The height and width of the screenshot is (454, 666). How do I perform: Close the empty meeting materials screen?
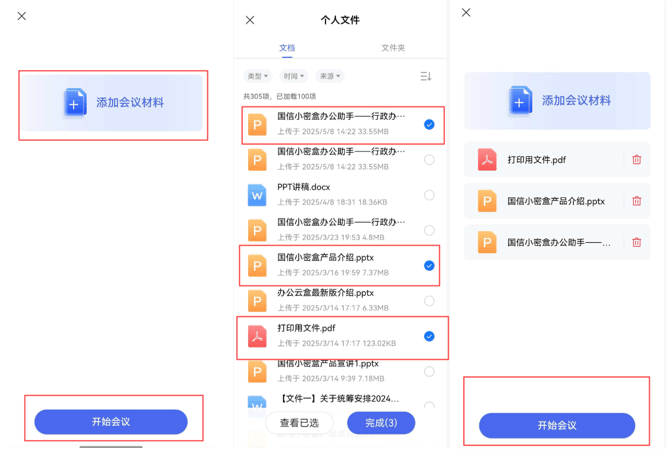22,16
